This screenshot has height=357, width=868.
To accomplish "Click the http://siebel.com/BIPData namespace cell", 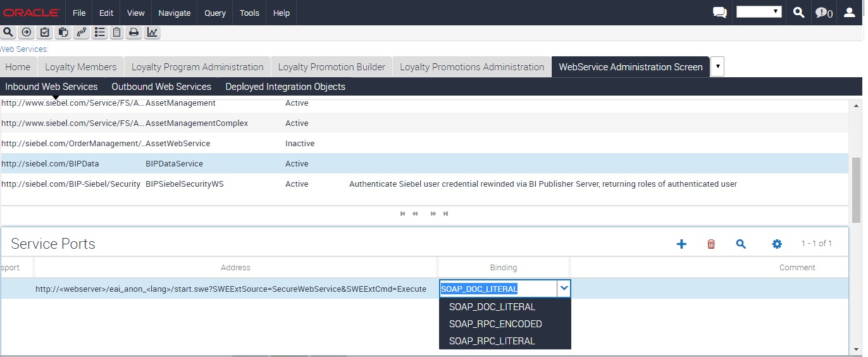I will click(51, 164).
